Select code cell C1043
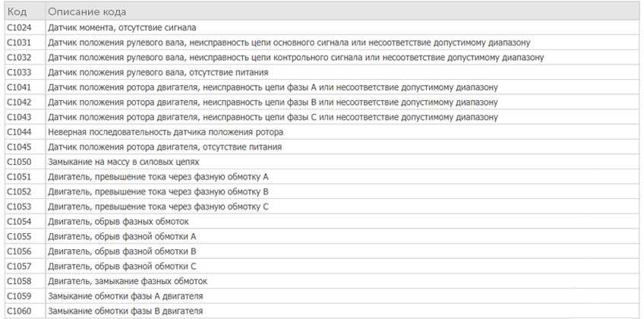 click(x=19, y=117)
